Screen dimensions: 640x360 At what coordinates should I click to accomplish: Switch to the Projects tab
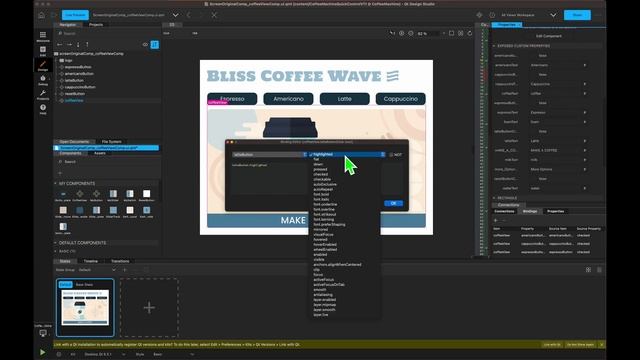coord(96,25)
